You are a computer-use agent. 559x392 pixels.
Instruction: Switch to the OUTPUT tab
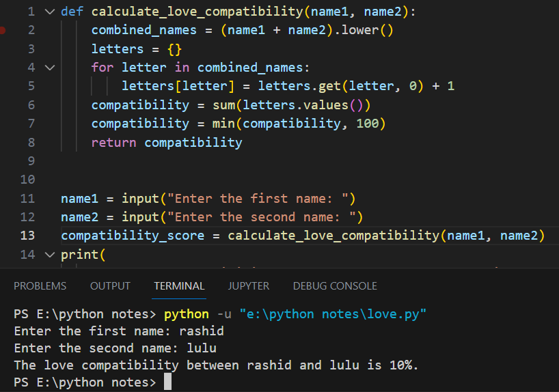[110, 286]
